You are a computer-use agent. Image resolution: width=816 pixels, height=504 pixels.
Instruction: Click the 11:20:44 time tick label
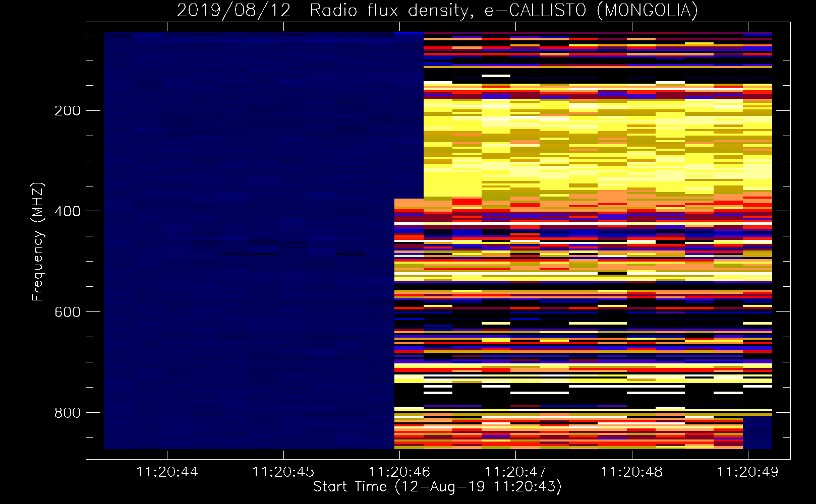(x=167, y=472)
